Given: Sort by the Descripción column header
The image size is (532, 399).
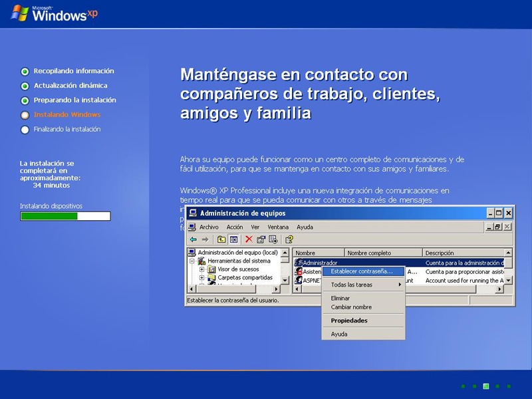Looking at the screenshot, I should (464, 253).
